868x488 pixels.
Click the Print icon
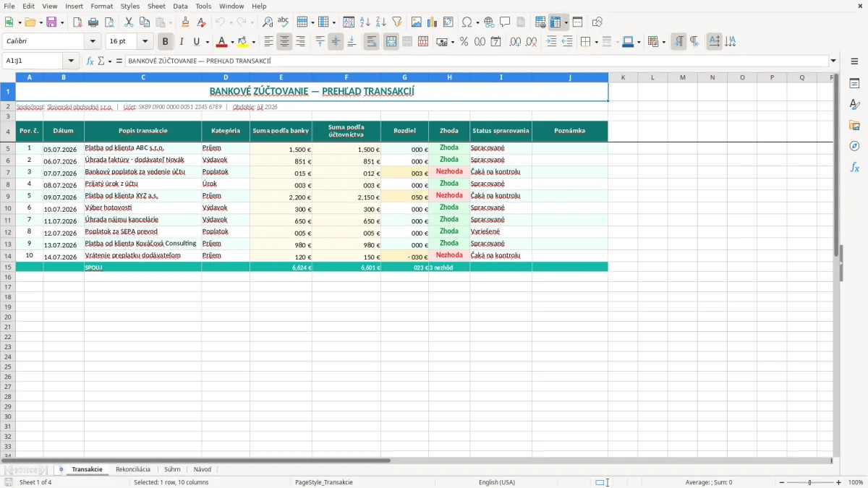pos(93,22)
